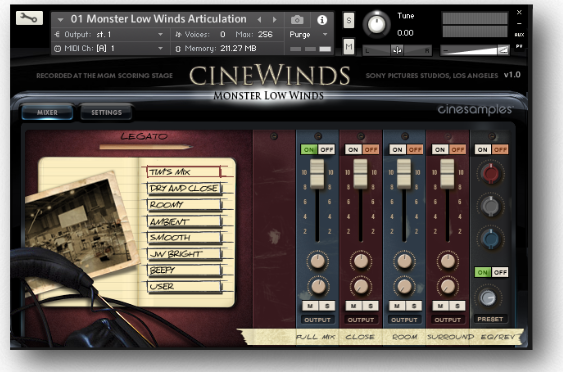Turn Close channel ON
This screenshot has width=563, height=372.
(353, 150)
